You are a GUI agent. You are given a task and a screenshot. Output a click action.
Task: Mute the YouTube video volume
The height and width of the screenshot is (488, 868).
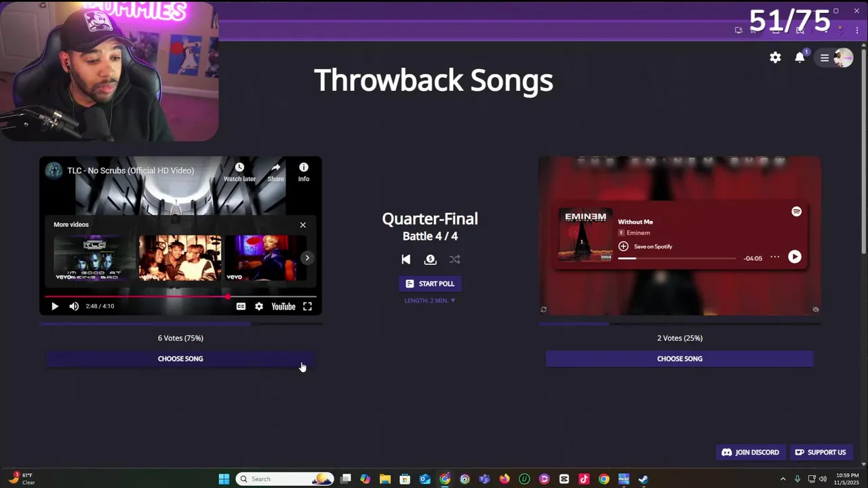74,306
